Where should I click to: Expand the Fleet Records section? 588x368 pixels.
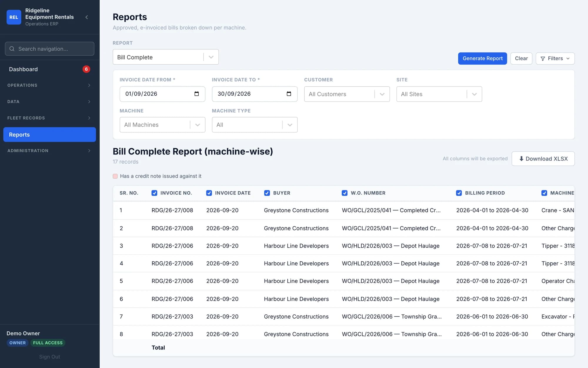point(49,118)
